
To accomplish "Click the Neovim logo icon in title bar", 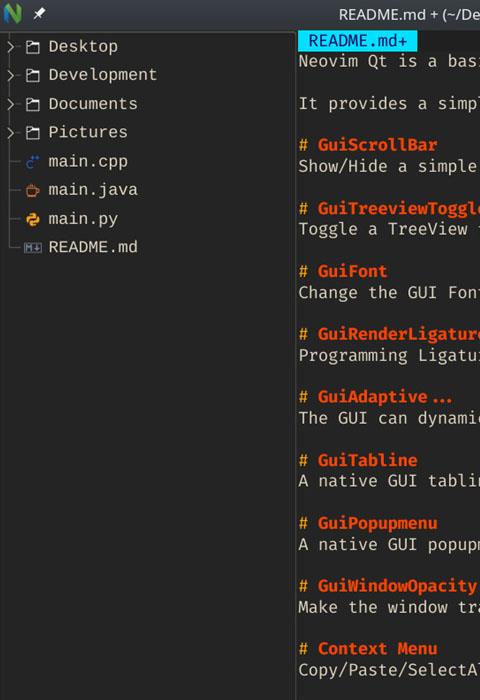I will [x=13, y=13].
